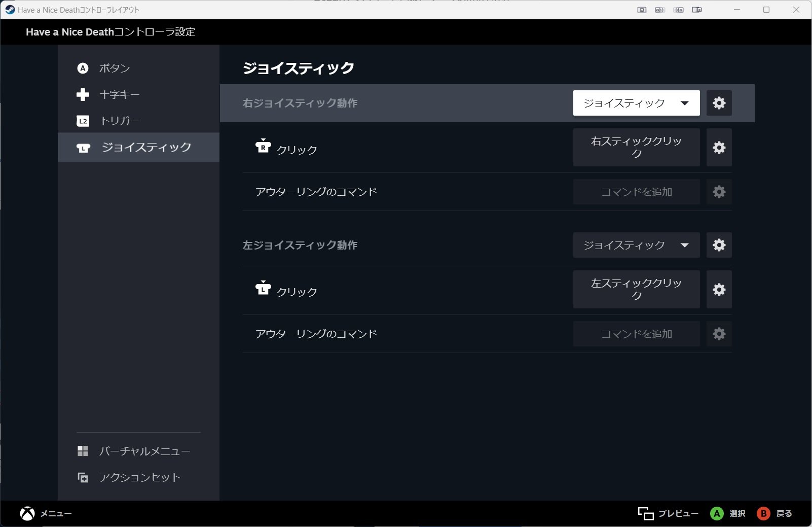Click the L stick click icon
This screenshot has width=812, height=527.
click(x=263, y=288)
